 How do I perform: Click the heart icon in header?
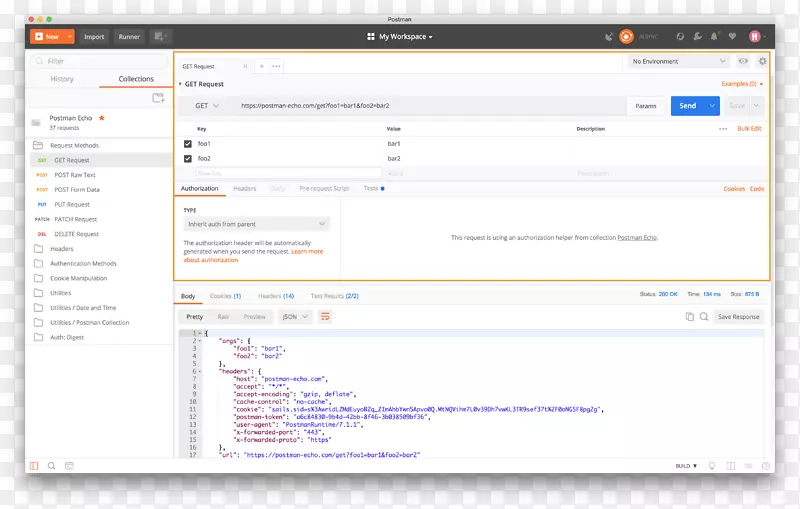(x=732, y=37)
